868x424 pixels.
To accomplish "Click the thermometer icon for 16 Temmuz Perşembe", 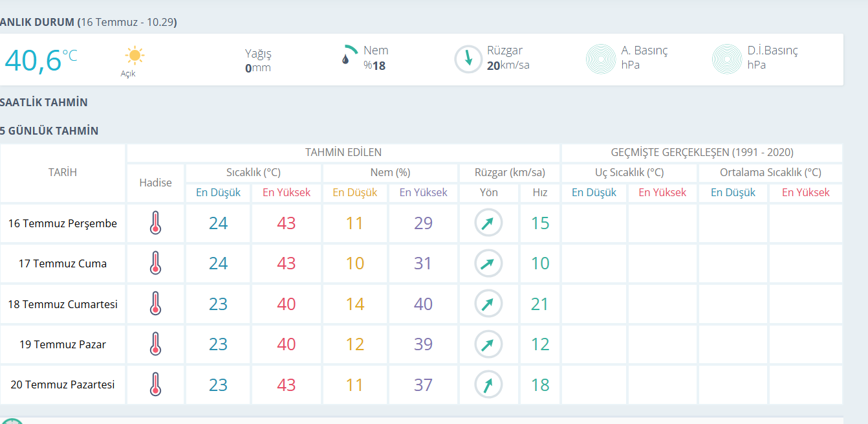I will (155, 223).
